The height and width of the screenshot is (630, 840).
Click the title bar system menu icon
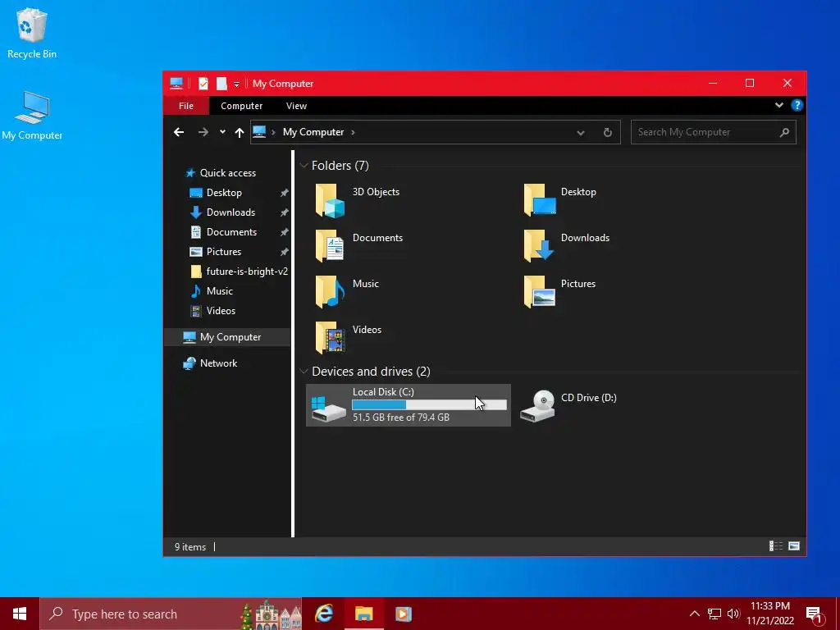[x=176, y=84]
